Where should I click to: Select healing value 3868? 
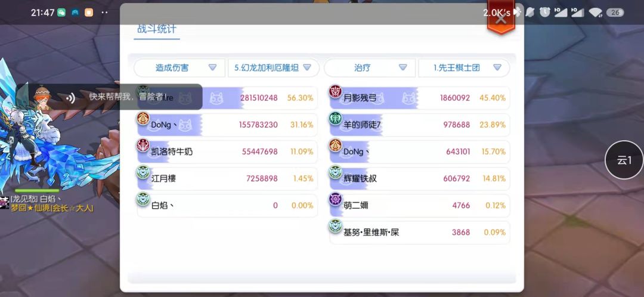click(x=461, y=233)
